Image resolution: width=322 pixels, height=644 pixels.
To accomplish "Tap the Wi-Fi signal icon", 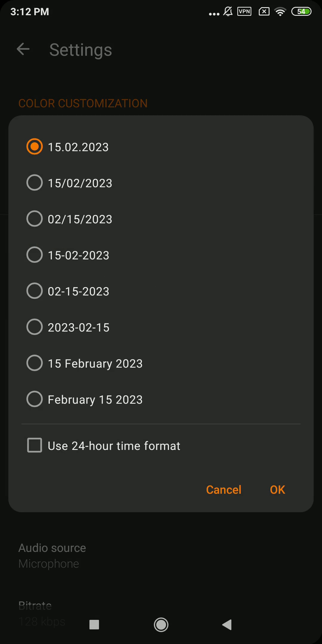I will 280,12.
